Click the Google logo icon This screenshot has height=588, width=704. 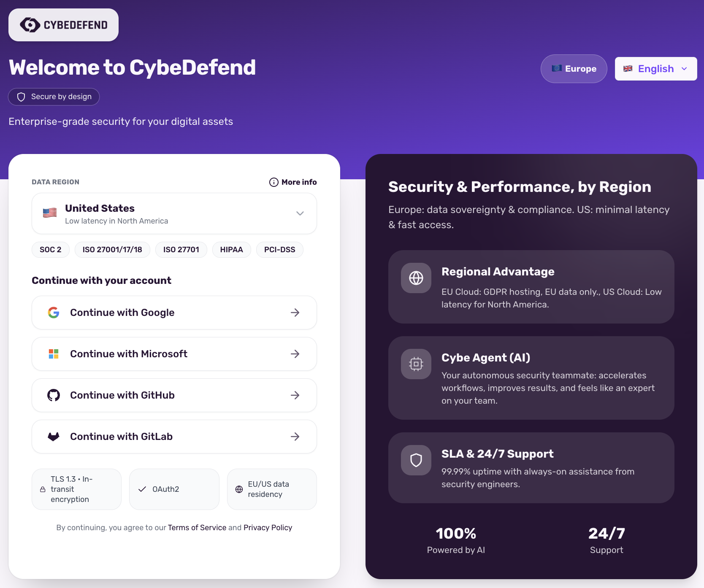pyautogui.click(x=54, y=313)
